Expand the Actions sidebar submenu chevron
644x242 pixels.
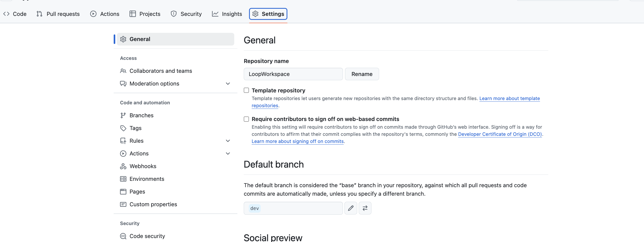click(228, 154)
